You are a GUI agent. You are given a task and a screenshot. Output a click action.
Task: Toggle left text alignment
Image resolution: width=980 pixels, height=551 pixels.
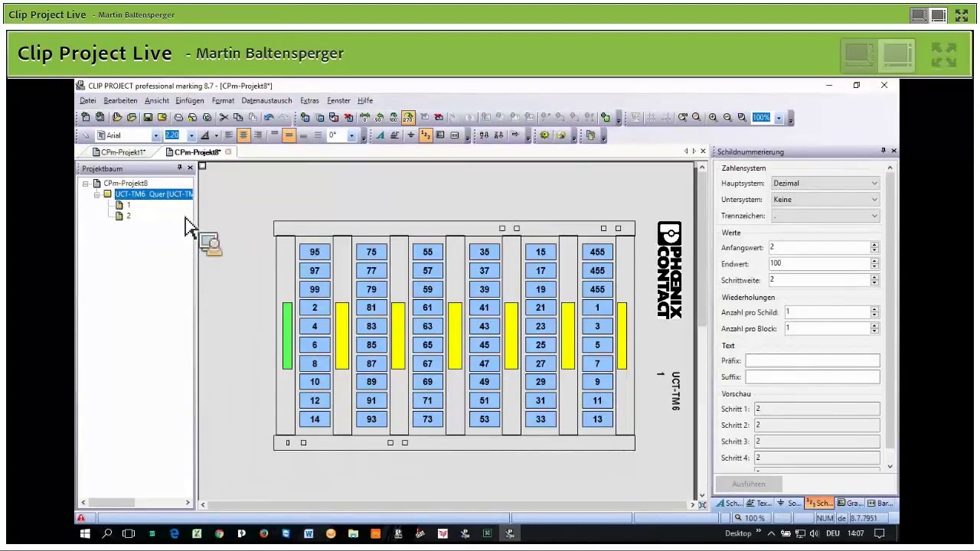228,135
